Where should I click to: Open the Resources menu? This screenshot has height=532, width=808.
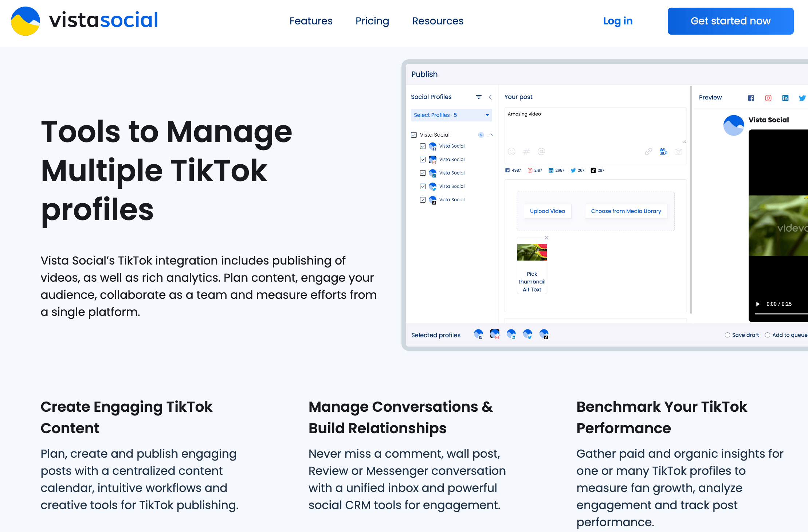pos(438,21)
